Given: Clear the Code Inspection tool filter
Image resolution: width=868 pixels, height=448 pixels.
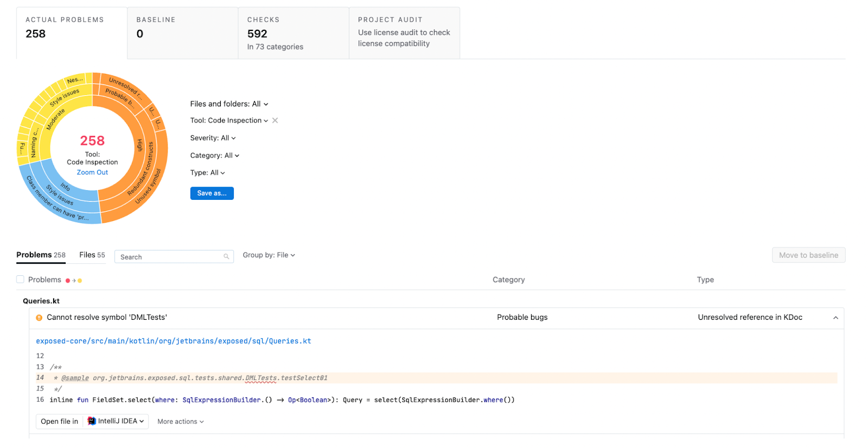Looking at the screenshot, I should point(275,121).
